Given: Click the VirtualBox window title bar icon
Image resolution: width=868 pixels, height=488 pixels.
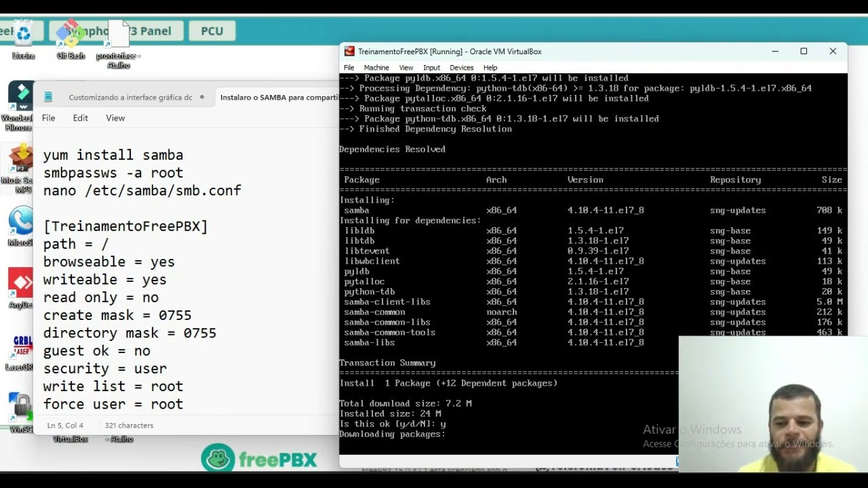Looking at the screenshot, I should [x=349, y=52].
